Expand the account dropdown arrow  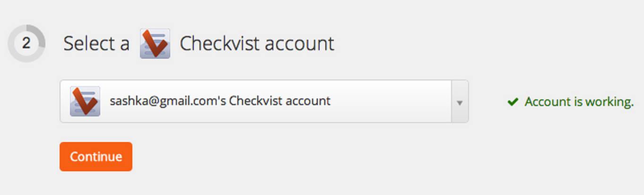[x=460, y=102]
